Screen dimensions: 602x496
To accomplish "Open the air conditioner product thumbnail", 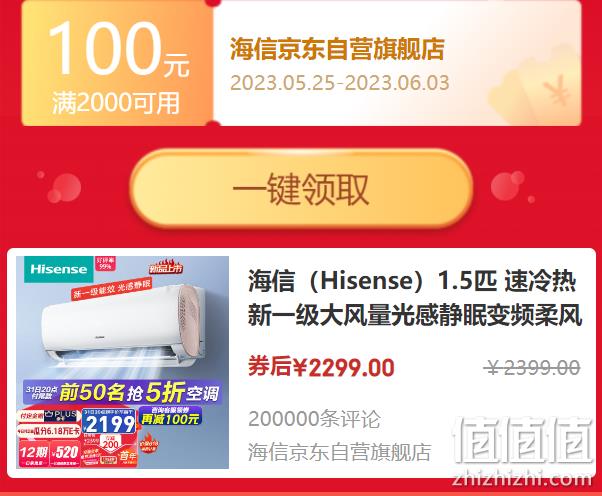I will (122, 362).
